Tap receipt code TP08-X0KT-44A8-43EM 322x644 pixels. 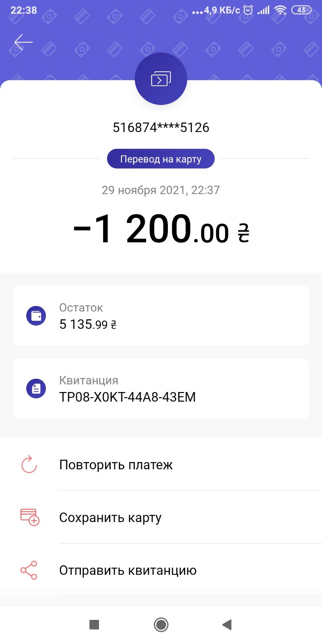click(x=128, y=397)
